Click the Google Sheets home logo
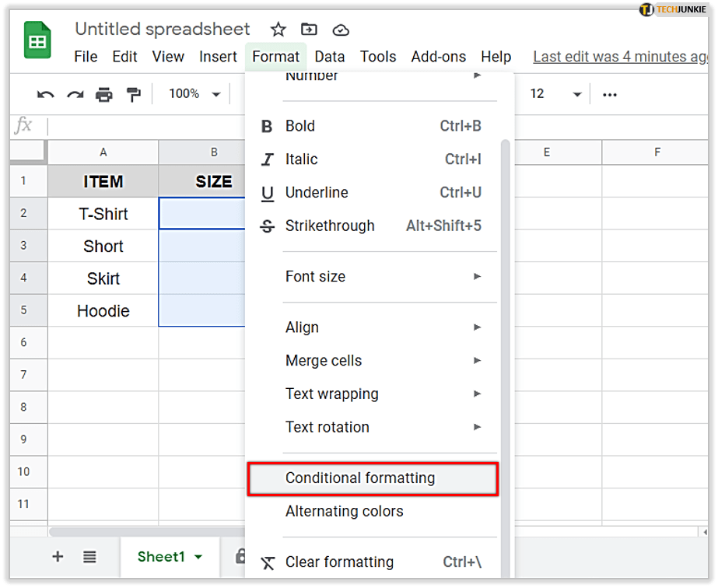 37,42
